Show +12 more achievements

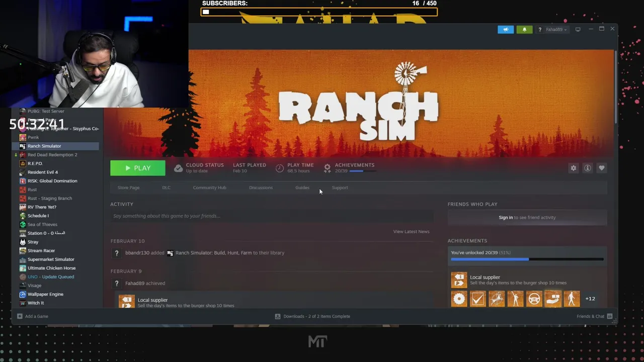point(590,299)
